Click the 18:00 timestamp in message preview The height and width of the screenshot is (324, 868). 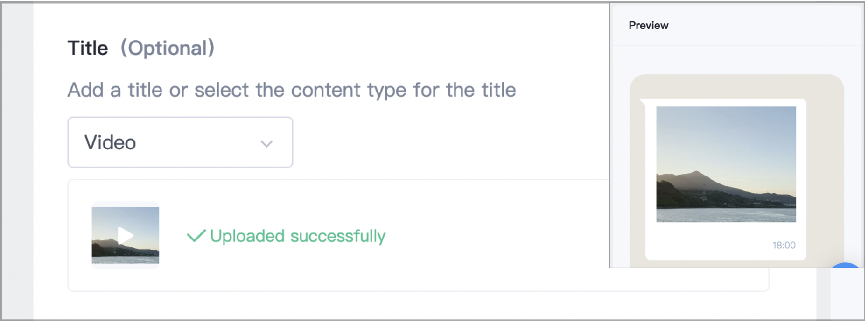[784, 245]
